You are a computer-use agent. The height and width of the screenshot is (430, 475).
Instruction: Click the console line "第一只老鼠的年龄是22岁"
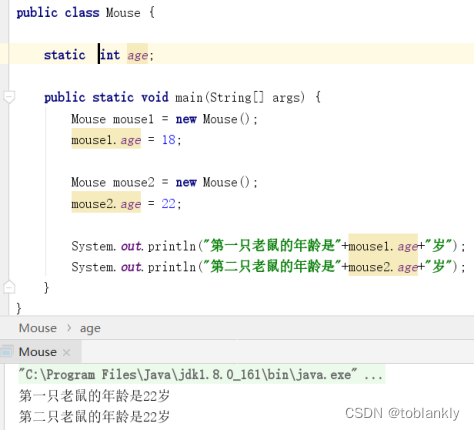coord(94,396)
